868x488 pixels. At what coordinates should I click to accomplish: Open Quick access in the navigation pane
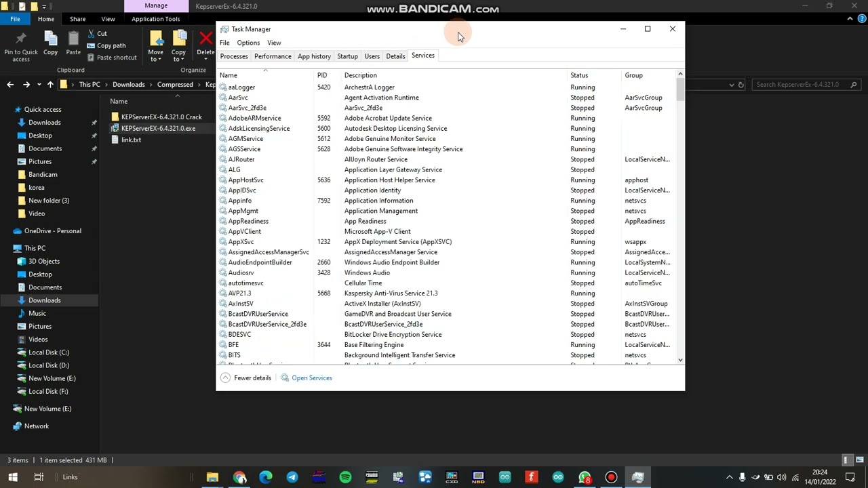click(42, 110)
